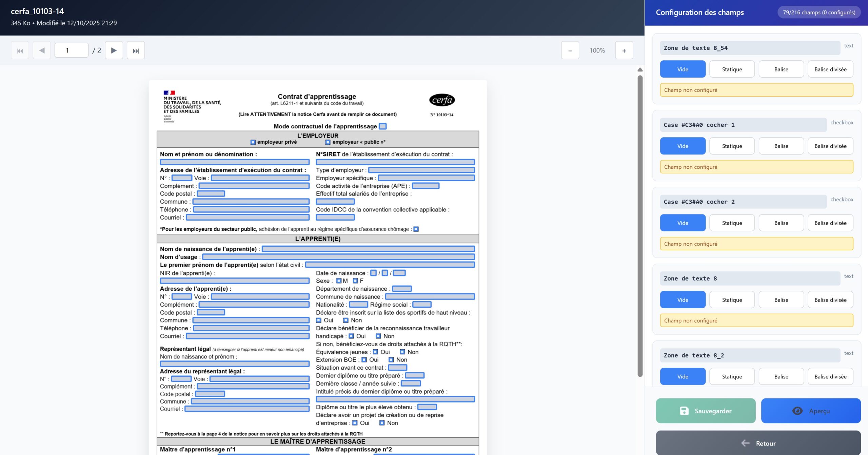Select Vide for Zone de texte 8

click(x=683, y=300)
